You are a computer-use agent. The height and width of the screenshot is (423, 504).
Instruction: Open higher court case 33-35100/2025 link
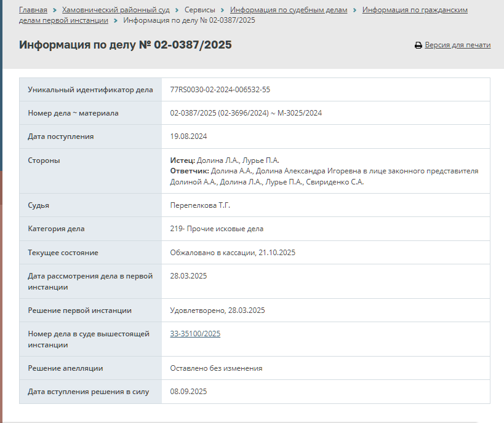click(195, 334)
